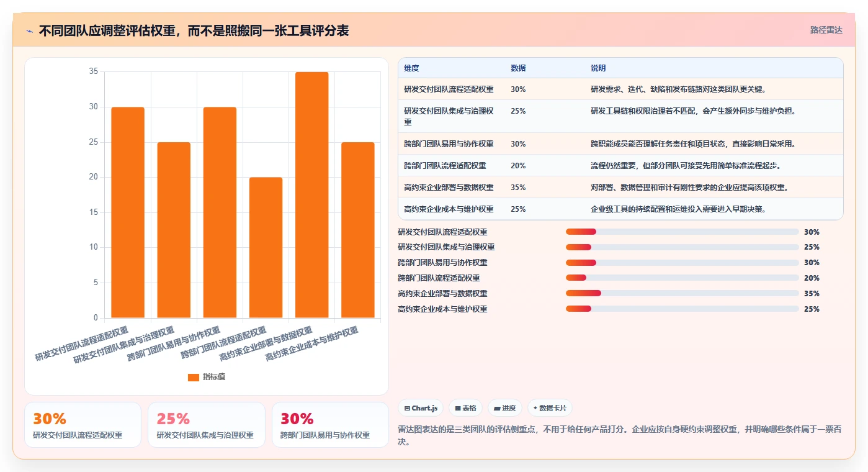Click the 高约束企业成本与维护权重 progress bar
This screenshot has width=868, height=472.
point(682,309)
